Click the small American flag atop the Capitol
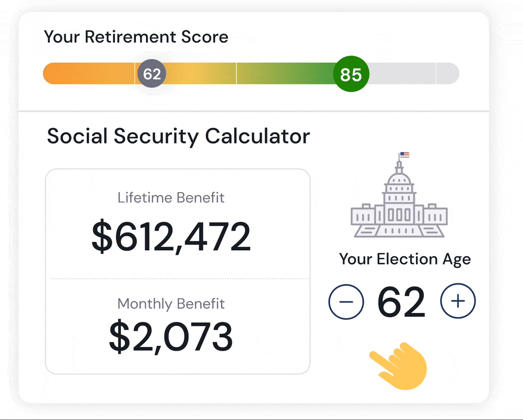Image resolution: width=523 pixels, height=420 pixels. point(404,155)
